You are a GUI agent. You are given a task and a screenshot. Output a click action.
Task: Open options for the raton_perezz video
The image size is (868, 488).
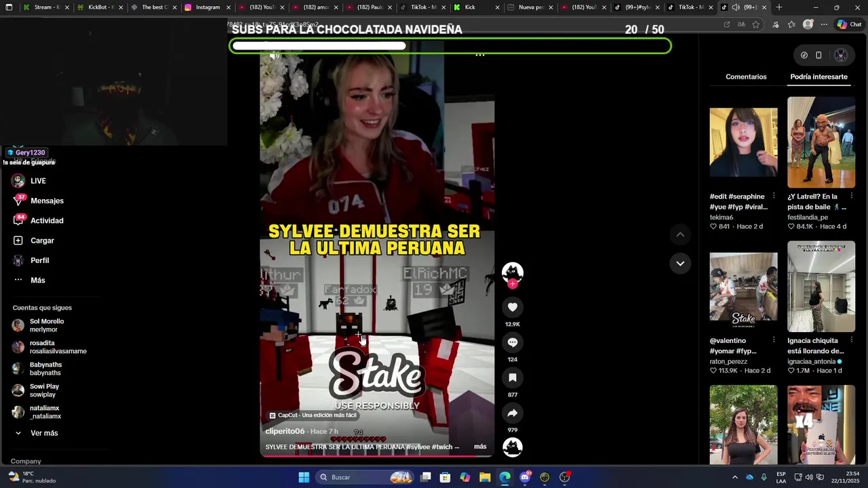774,340
